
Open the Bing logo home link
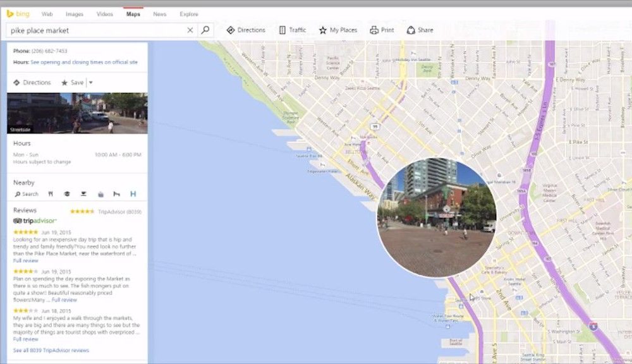pos(18,14)
